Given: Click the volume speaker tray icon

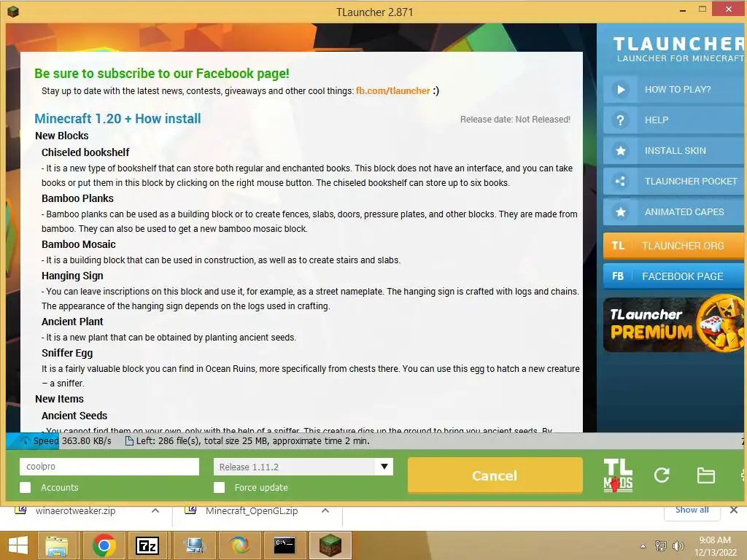Looking at the screenshot, I should coord(678,546).
